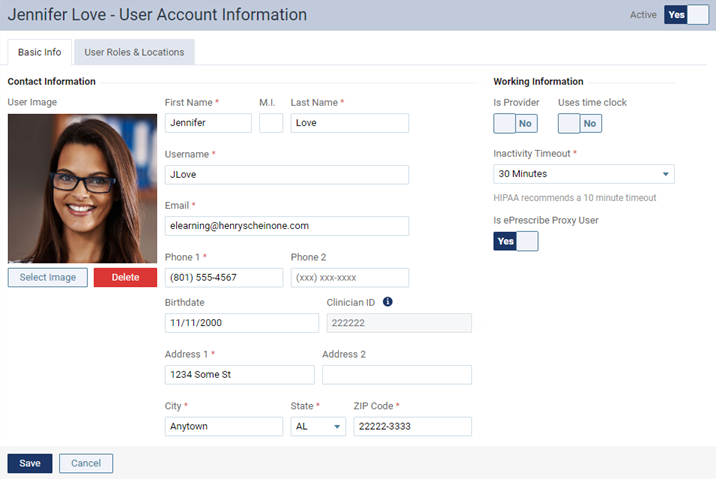
Task: Click the 'Contact Information' section heading
Action: [x=52, y=81]
